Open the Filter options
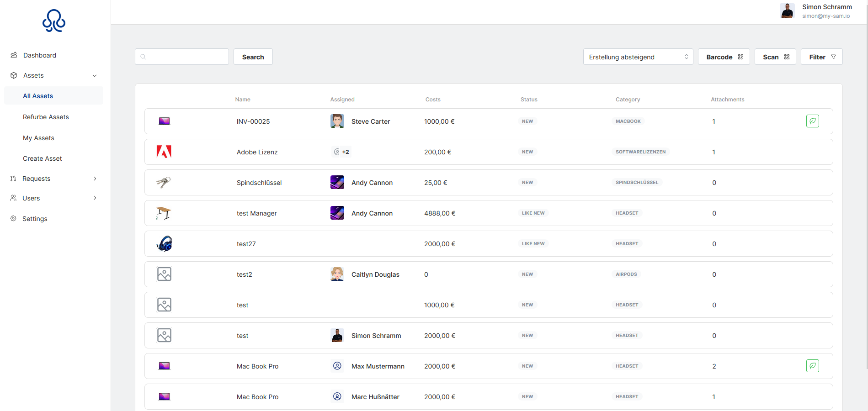This screenshot has height=411, width=868. (821, 57)
